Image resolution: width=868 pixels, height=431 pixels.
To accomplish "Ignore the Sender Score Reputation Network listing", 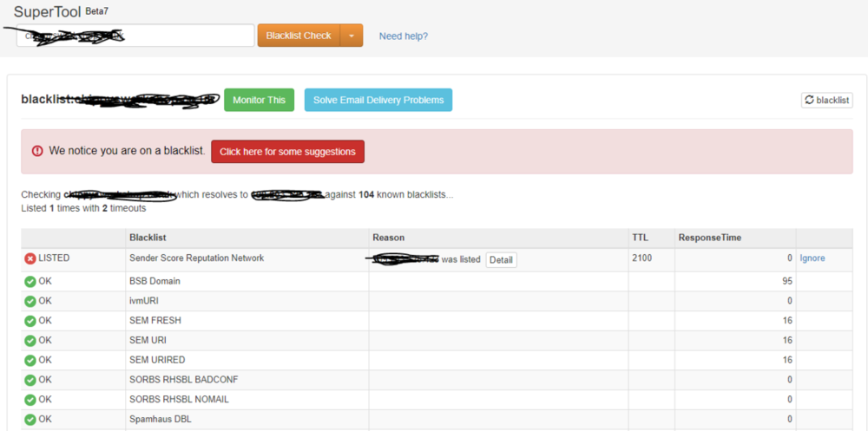I will pyautogui.click(x=812, y=258).
